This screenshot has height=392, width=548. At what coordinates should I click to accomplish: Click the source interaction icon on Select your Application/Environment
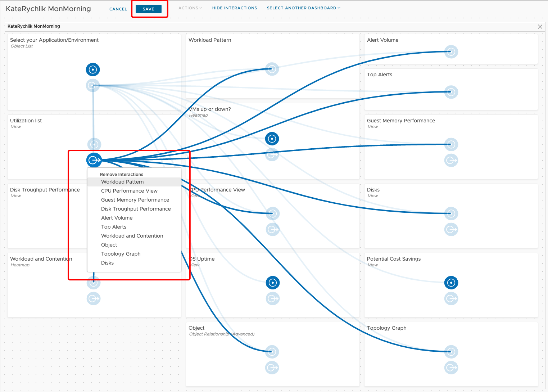[x=93, y=69]
